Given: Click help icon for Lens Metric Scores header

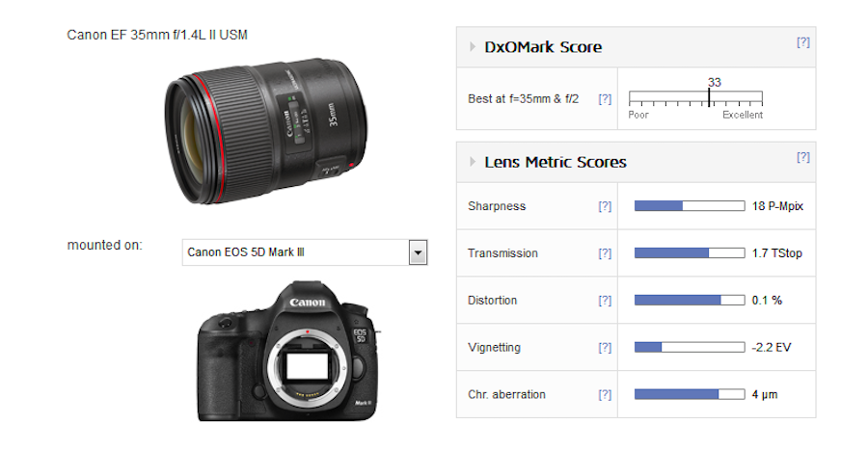Looking at the screenshot, I should click(802, 157).
